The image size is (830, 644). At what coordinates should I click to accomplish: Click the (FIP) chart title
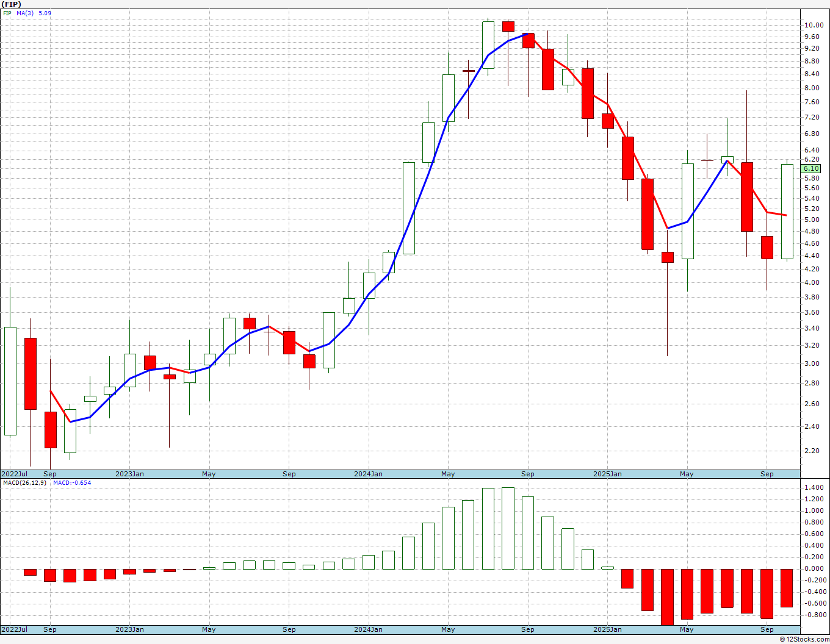coord(12,4)
